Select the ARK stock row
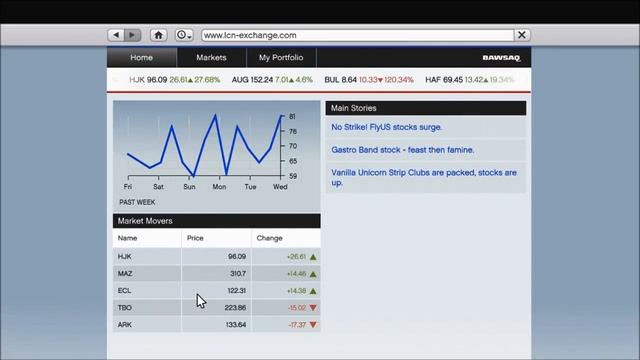This screenshot has width=640, height=360. coord(216,325)
